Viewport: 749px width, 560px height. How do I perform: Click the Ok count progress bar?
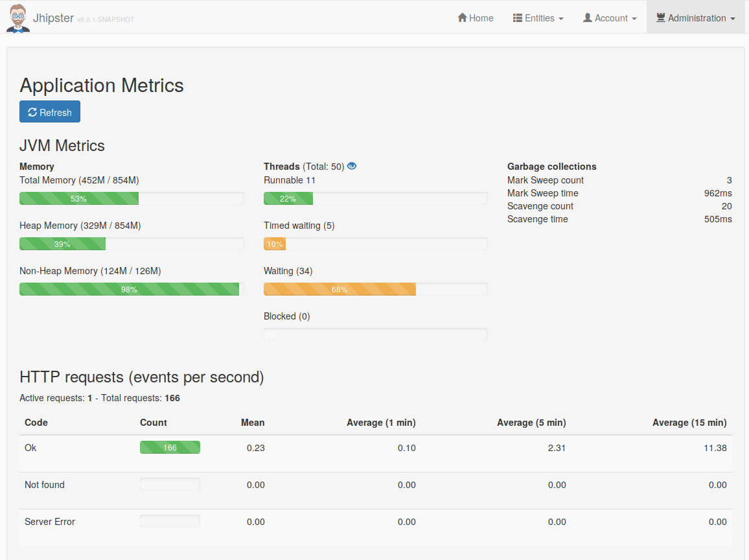pyautogui.click(x=170, y=447)
